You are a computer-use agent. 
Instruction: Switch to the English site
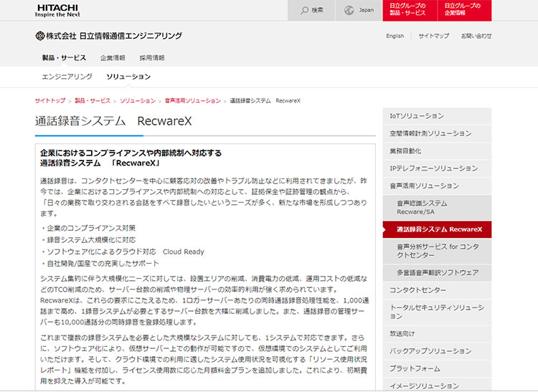point(395,36)
